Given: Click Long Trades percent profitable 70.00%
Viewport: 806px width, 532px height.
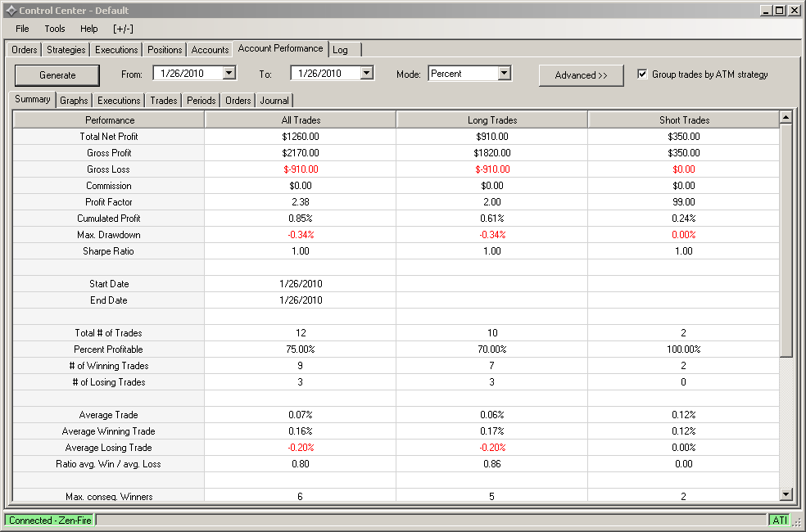Looking at the screenshot, I should pos(492,349).
